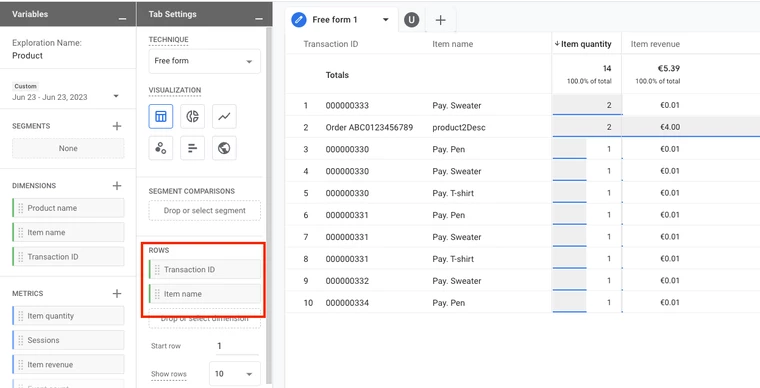Open the Show rows dropdown

tap(235, 374)
